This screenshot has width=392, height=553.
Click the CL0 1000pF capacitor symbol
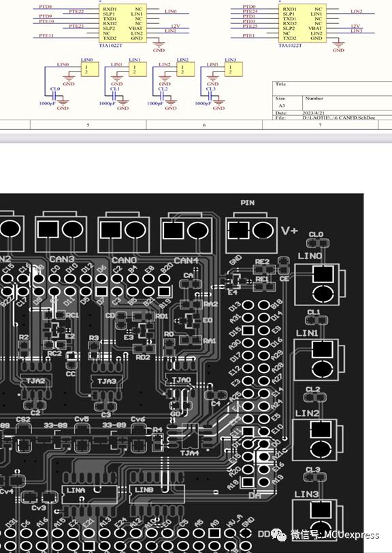click(x=55, y=95)
